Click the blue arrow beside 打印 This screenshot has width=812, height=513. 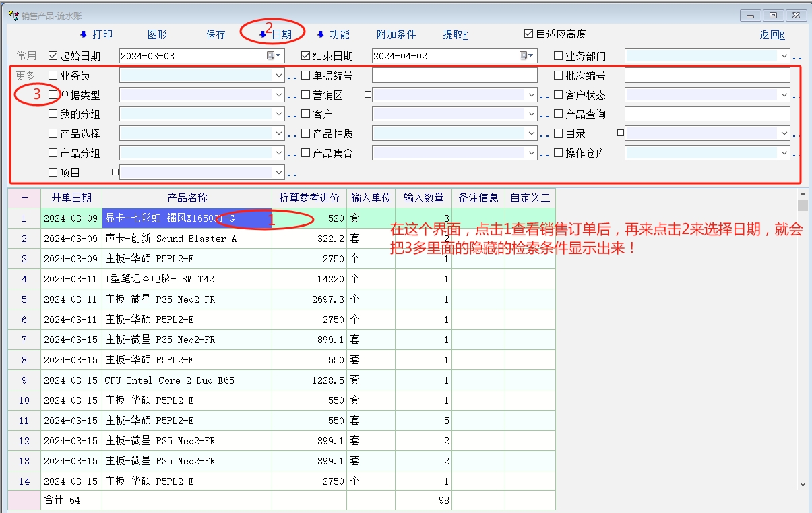84,35
